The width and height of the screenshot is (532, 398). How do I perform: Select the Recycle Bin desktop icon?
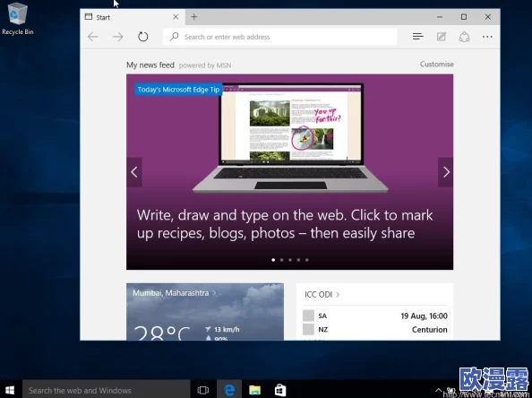pos(18,19)
